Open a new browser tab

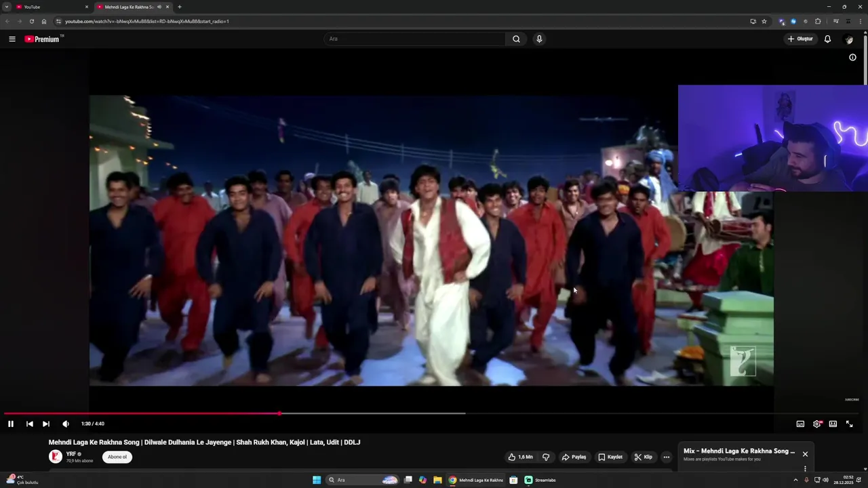[179, 7]
